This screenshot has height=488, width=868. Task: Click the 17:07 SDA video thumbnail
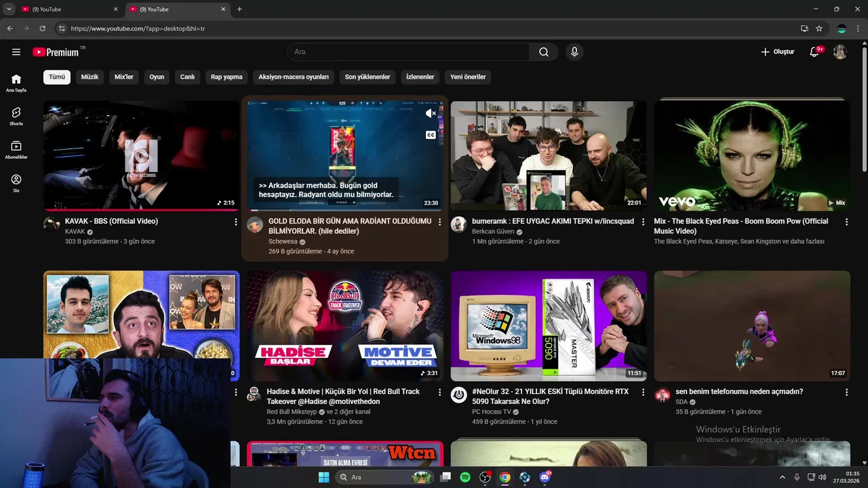point(752,326)
